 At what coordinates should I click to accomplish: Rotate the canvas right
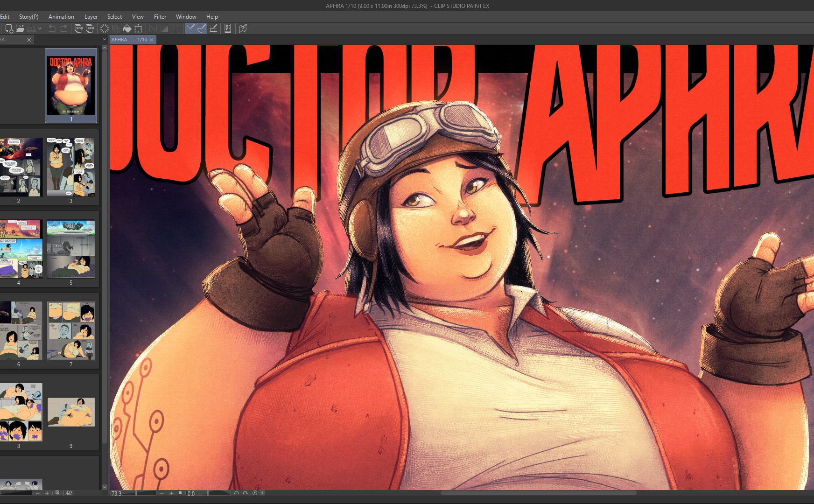(246, 493)
